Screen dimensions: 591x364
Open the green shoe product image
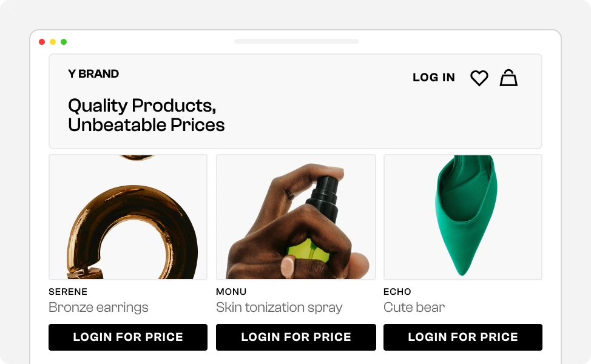pyautogui.click(x=463, y=217)
